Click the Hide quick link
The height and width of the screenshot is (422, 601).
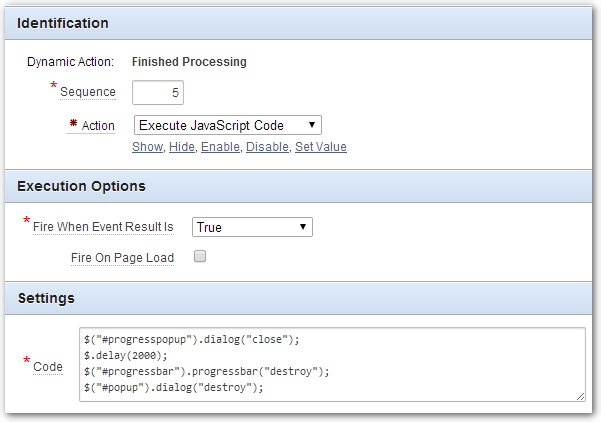pos(182,147)
